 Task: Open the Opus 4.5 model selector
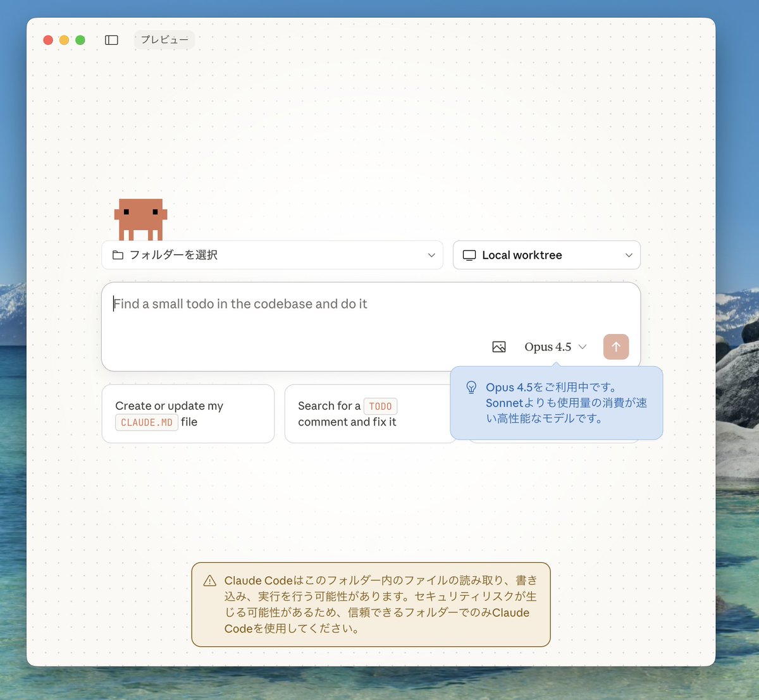555,347
